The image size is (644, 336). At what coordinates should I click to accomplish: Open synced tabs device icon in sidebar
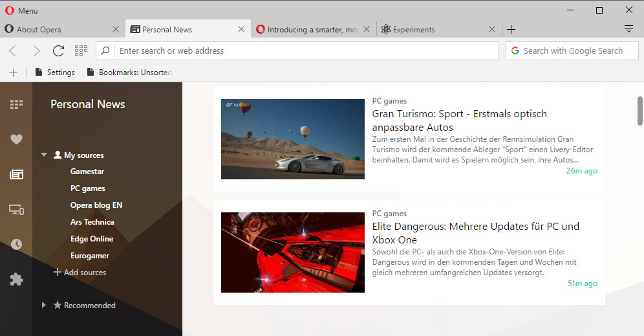pos(16,210)
